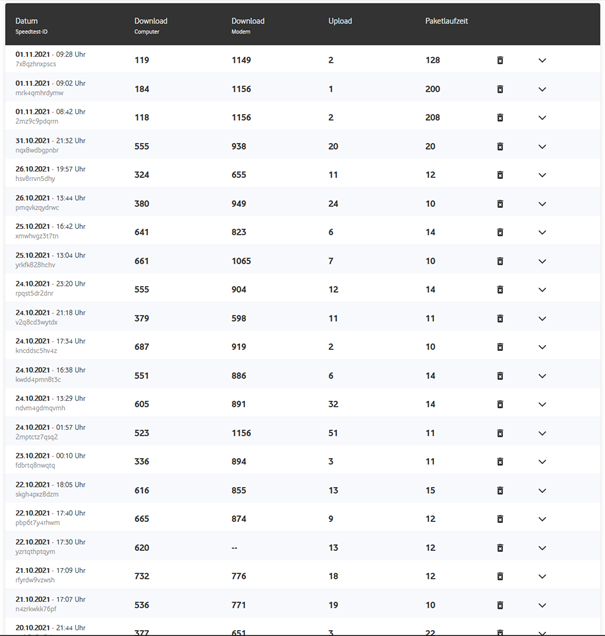
Task: Trash the 24.10.2021 23:20 Uhr speedtest
Action: (x=500, y=289)
